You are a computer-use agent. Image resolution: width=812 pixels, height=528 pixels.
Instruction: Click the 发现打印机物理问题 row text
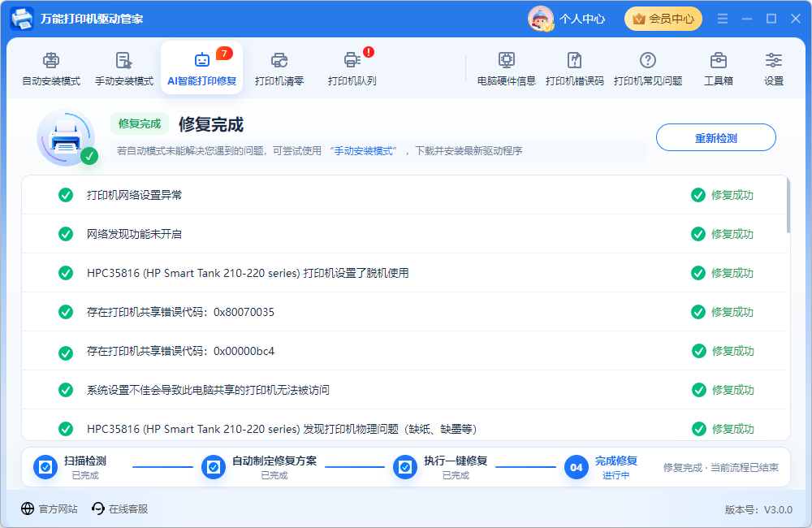click(282, 429)
